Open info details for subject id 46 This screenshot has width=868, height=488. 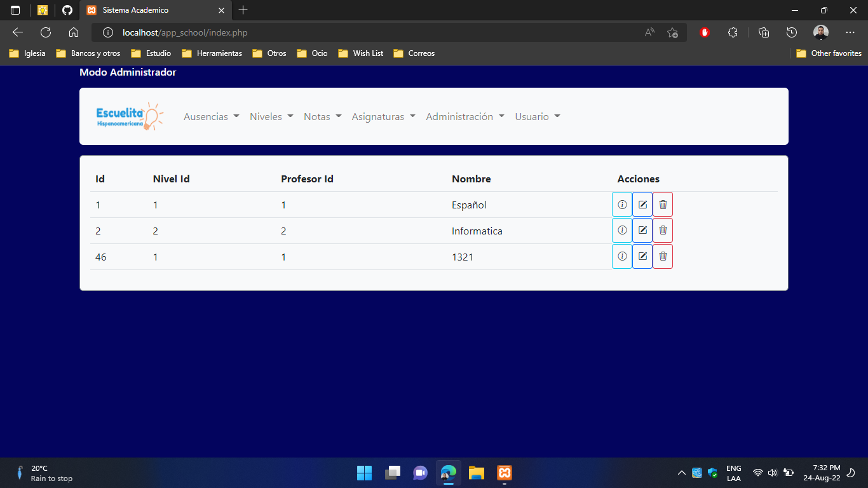coord(621,256)
